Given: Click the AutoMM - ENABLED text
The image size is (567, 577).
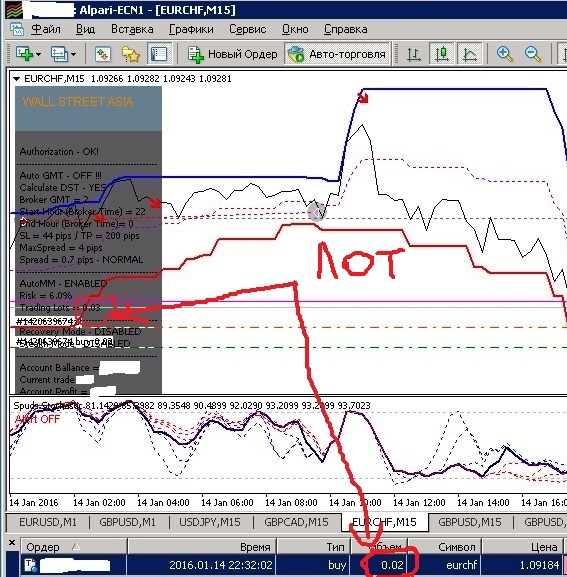Looking at the screenshot, I should point(63,284).
